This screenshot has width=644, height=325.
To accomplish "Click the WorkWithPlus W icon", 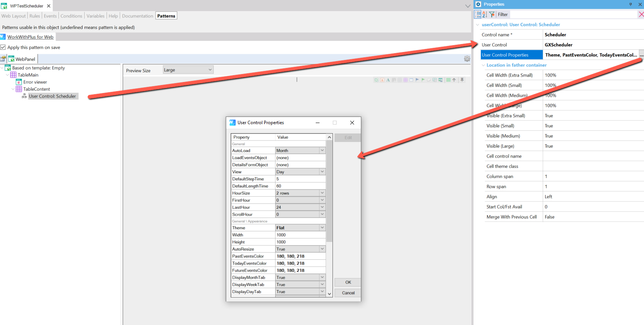I will [3, 37].
